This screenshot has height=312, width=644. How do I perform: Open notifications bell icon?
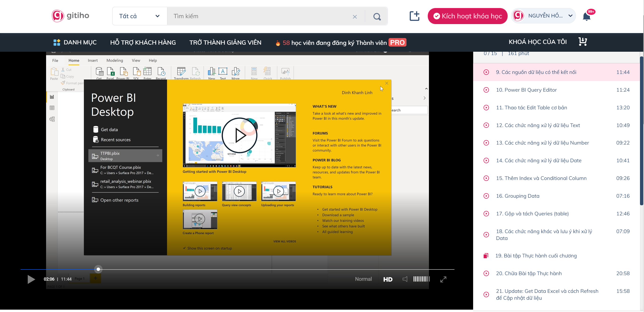point(586,17)
